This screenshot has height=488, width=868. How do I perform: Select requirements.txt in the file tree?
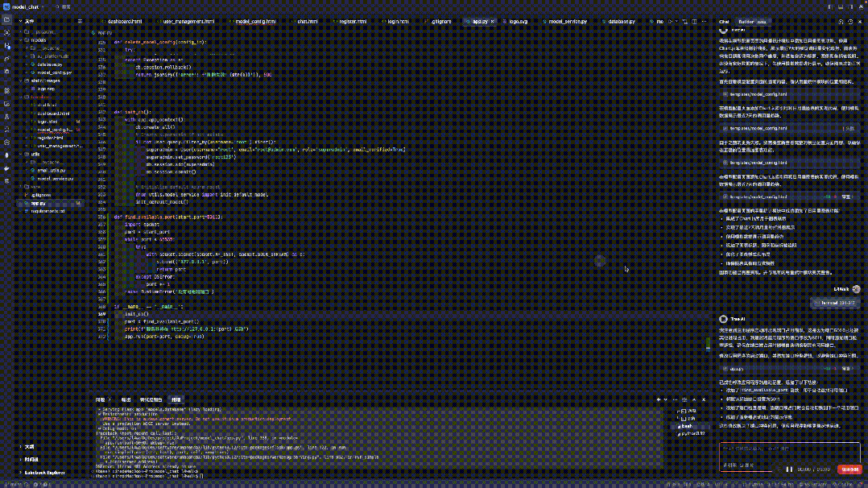tap(47, 211)
